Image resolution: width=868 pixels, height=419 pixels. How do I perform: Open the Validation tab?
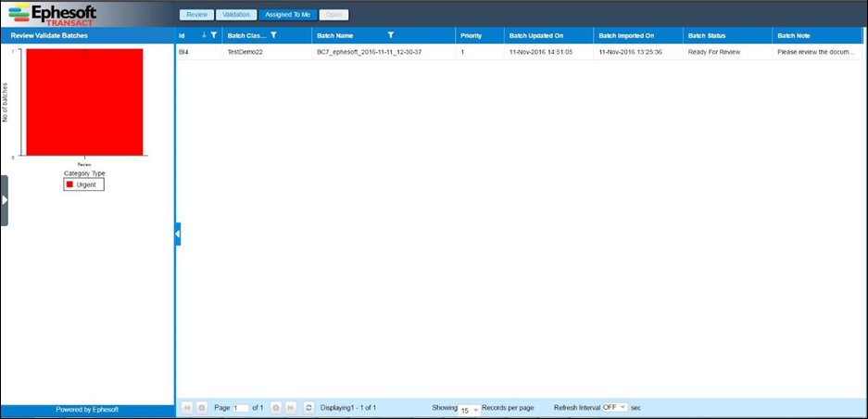coord(236,15)
